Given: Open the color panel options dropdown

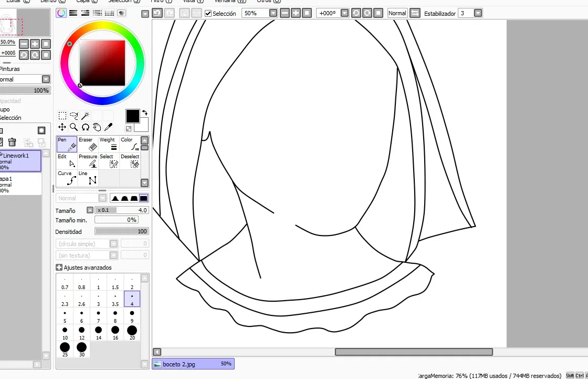Looking at the screenshot, I should (145, 14).
